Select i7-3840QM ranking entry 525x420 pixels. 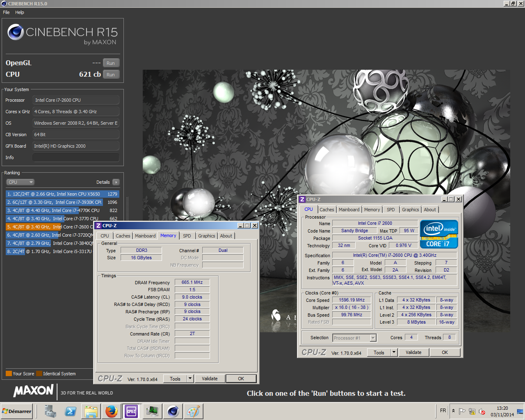click(50, 243)
